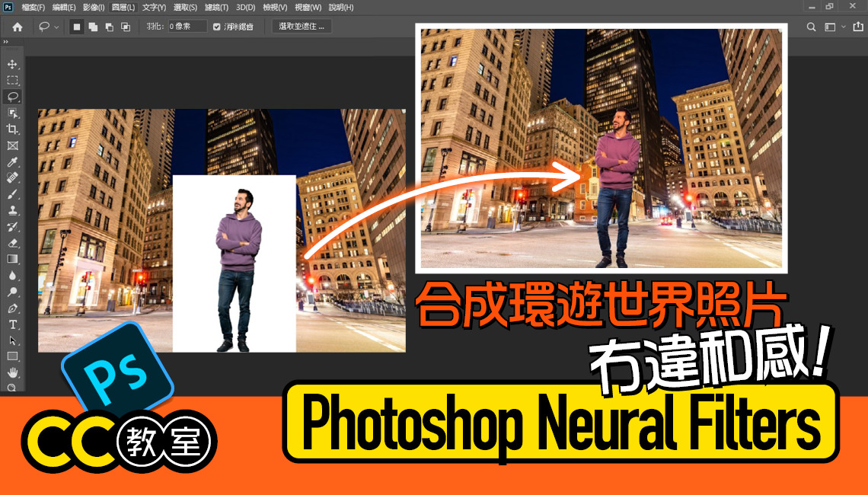The image size is (868, 495).
Task: Select the Rectangle shape tool
Action: pyautogui.click(x=12, y=356)
